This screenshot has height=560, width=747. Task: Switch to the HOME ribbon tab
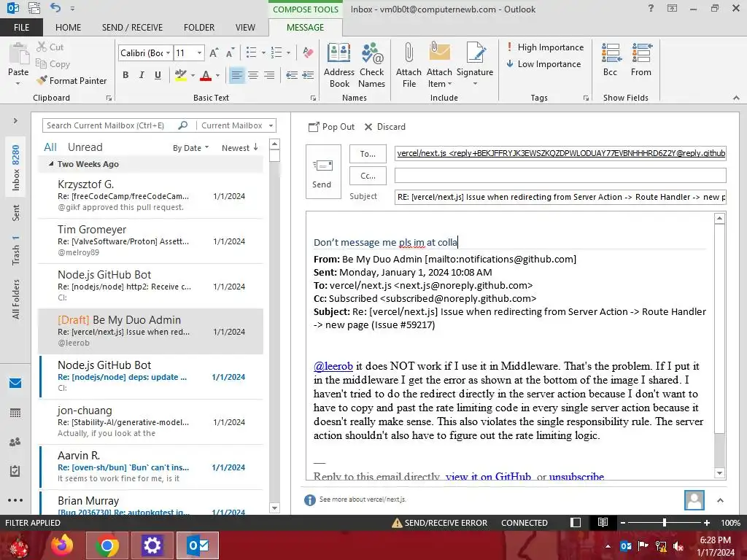point(68,28)
